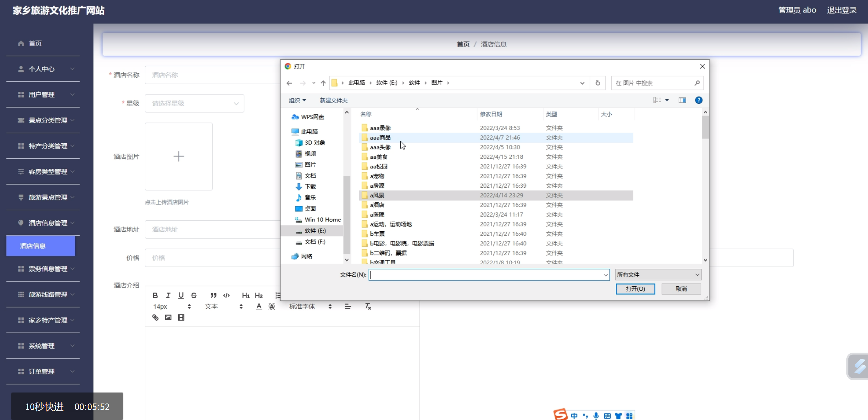This screenshot has width=868, height=420.
Task: Click the text color icon in editor
Action: coord(259,306)
